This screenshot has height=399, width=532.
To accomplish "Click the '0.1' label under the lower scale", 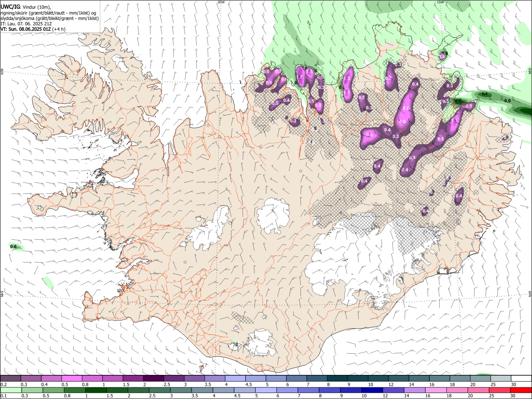I will click(x=4, y=396).
